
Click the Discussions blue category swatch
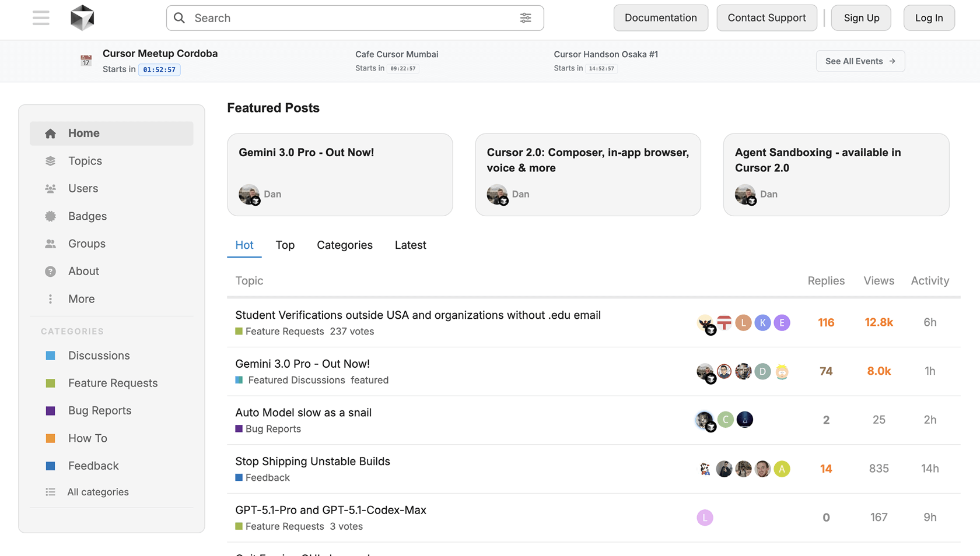[50, 355]
